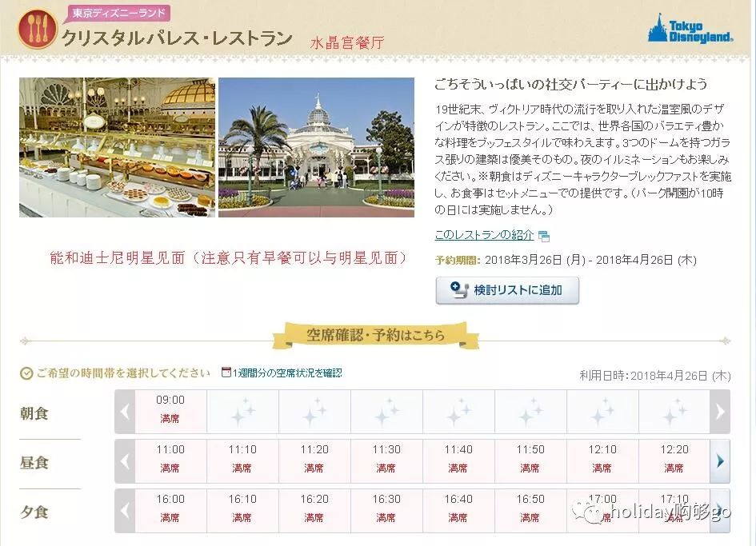Screen dimensions: 756x546
Task: Select the 16:00 dinner slot
Action: point(170,511)
